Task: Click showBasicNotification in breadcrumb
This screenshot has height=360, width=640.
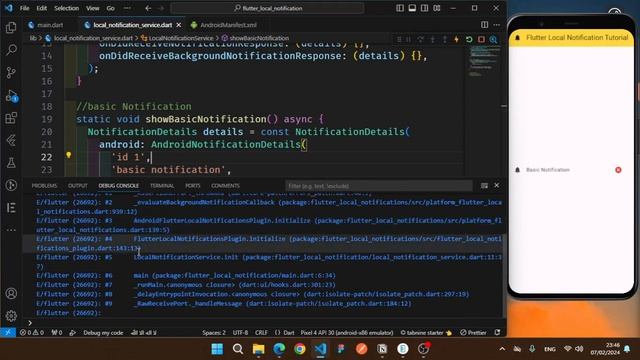Action: click(259, 38)
